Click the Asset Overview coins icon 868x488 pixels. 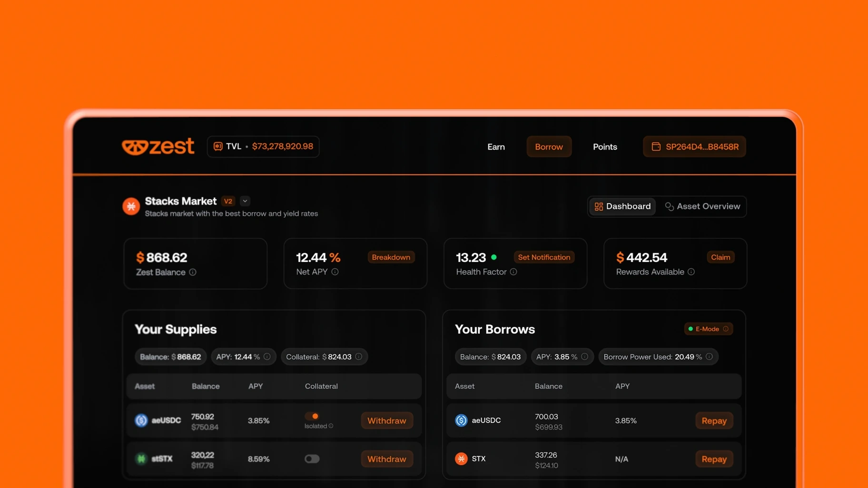pos(669,206)
